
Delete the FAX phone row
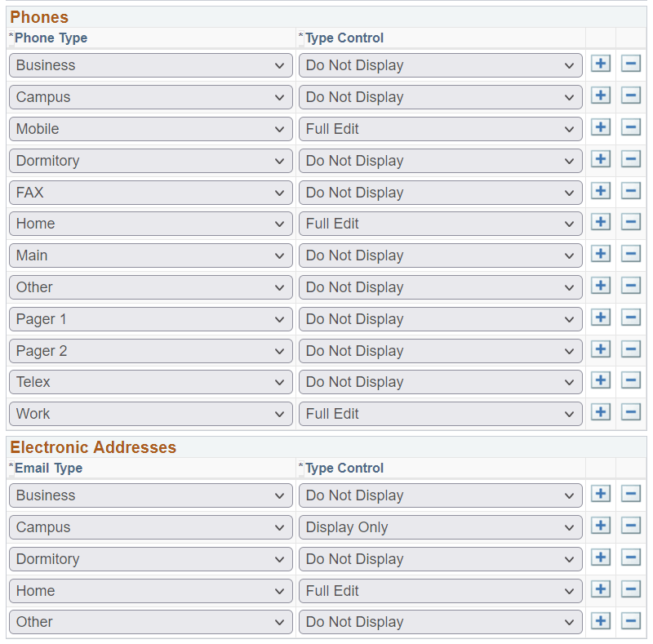pyautogui.click(x=630, y=191)
